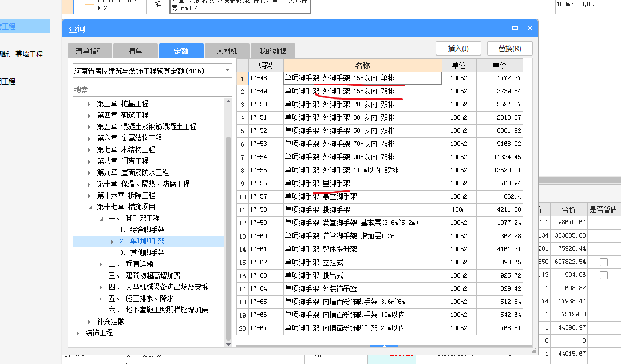621x364 pixels.
Task: Click the 搜索 input field
Action: (152, 90)
